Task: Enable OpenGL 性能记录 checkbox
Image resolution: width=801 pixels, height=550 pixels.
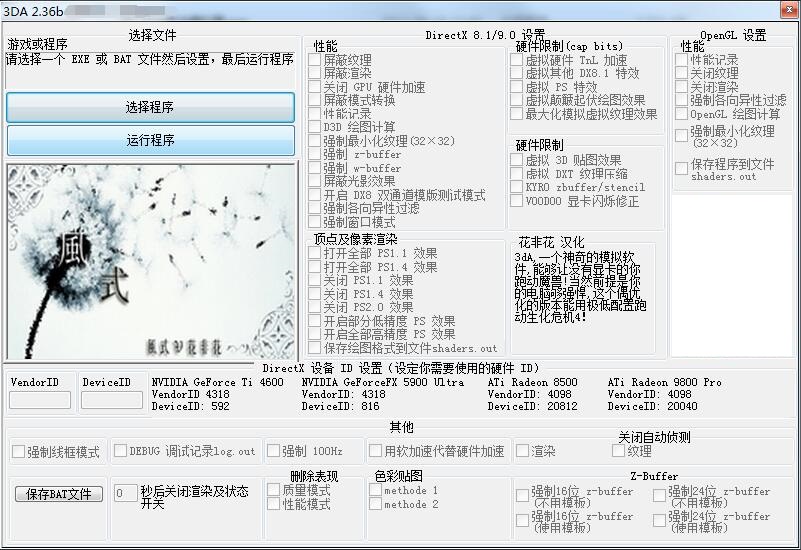Action: [x=681, y=59]
